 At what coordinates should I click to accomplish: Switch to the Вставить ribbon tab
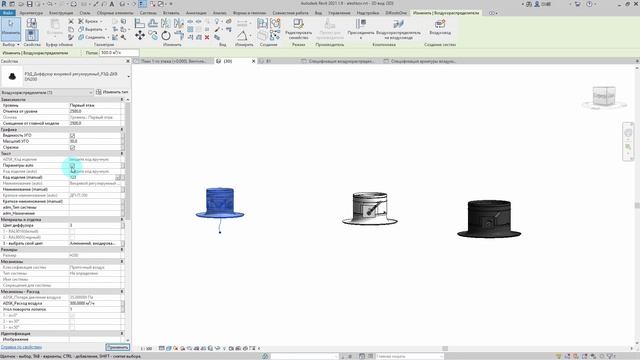point(171,13)
